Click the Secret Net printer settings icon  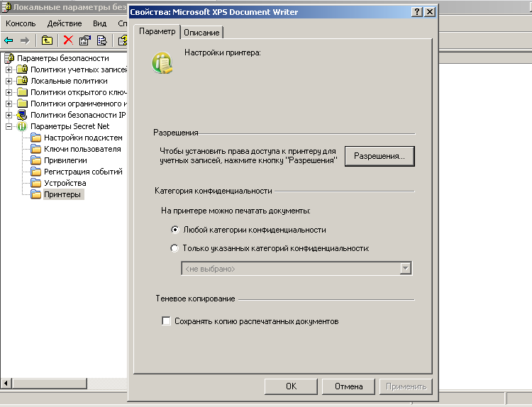pyautogui.click(x=162, y=62)
